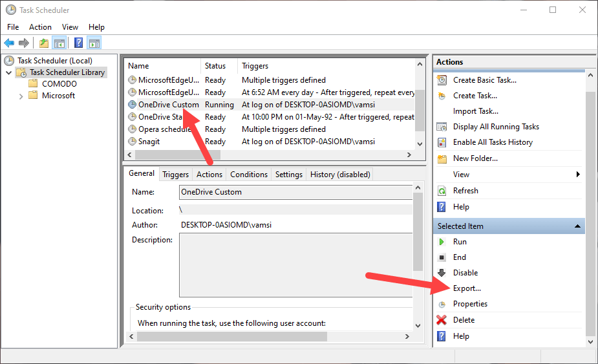Click the Disable down-arrow icon

(442, 272)
